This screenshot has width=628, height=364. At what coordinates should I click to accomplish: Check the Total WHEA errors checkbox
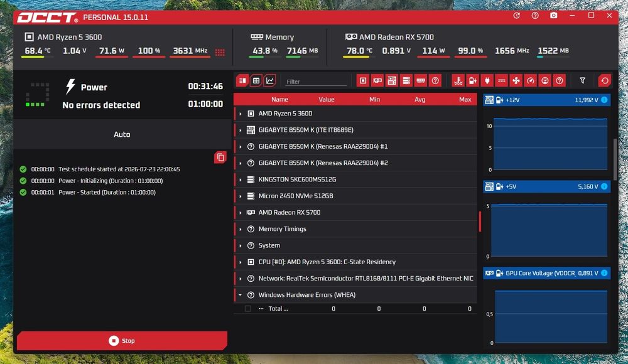tap(248, 309)
